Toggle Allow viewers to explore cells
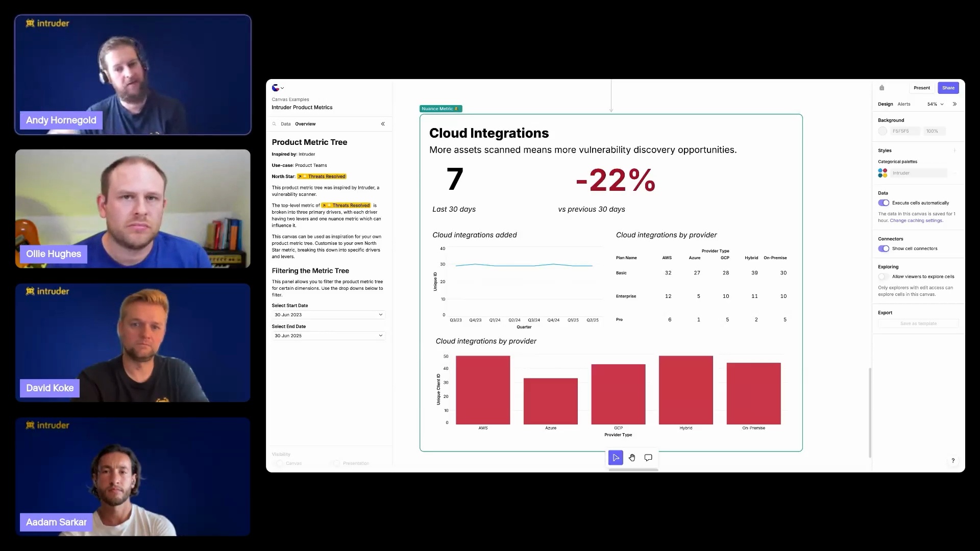This screenshot has height=551, width=980. tap(884, 277)
